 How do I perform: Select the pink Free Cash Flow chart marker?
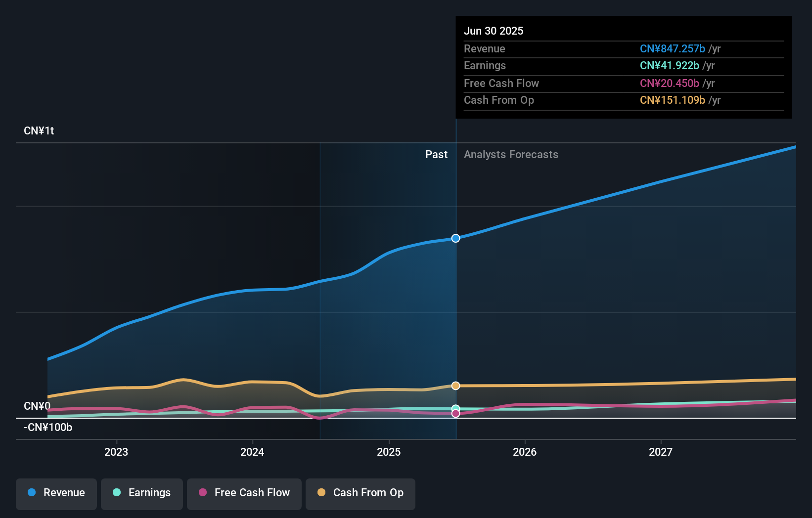pyautogui.click(x=455, y=414)
